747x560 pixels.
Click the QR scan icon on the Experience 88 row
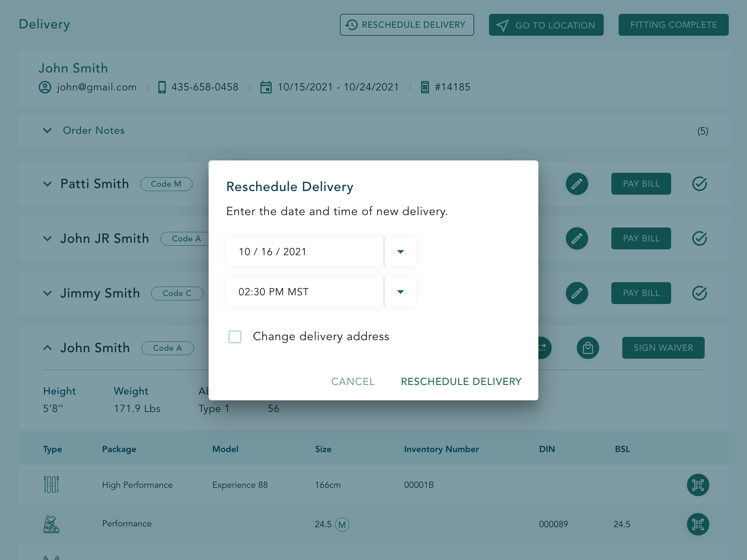[x=698, y=485]
